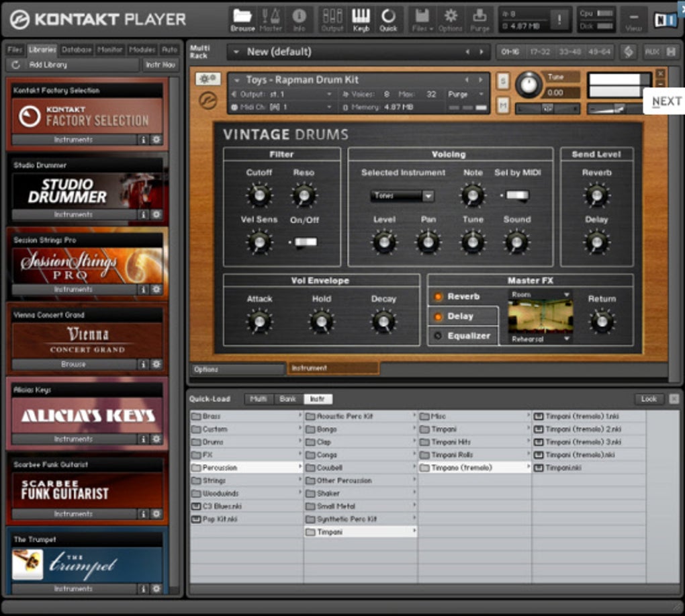This screenshot has width=685, height=616.
Task: Open info icon for Vienna Concert Grand
Action: click(x=143, y=364)
